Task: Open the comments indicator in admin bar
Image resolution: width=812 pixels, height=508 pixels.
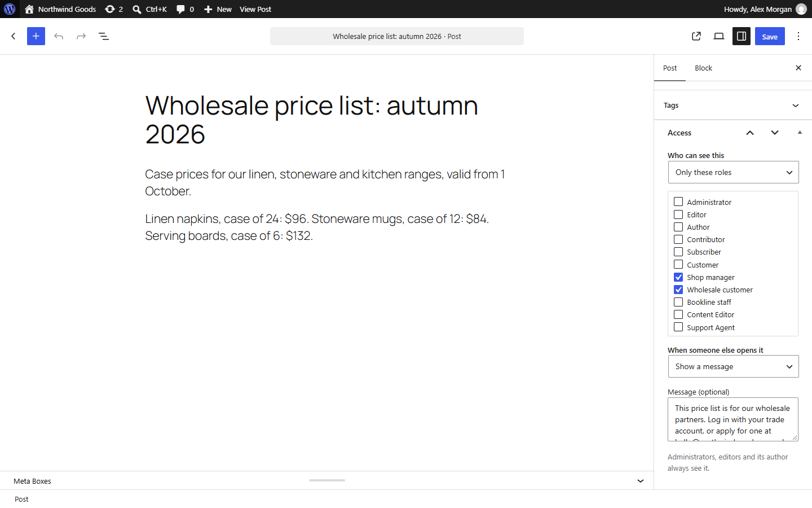Action: point(185,9)
